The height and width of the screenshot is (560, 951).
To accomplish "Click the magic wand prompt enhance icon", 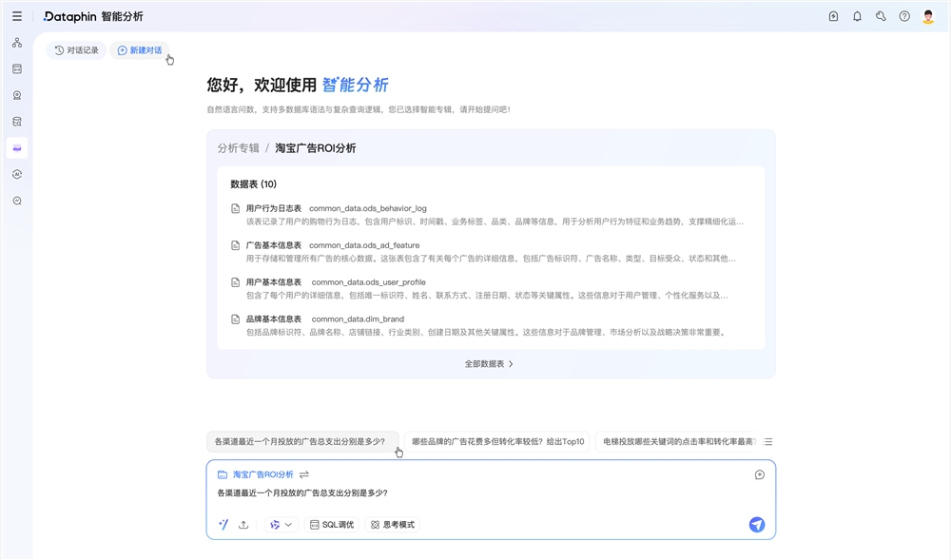I will tap(223, 525).
